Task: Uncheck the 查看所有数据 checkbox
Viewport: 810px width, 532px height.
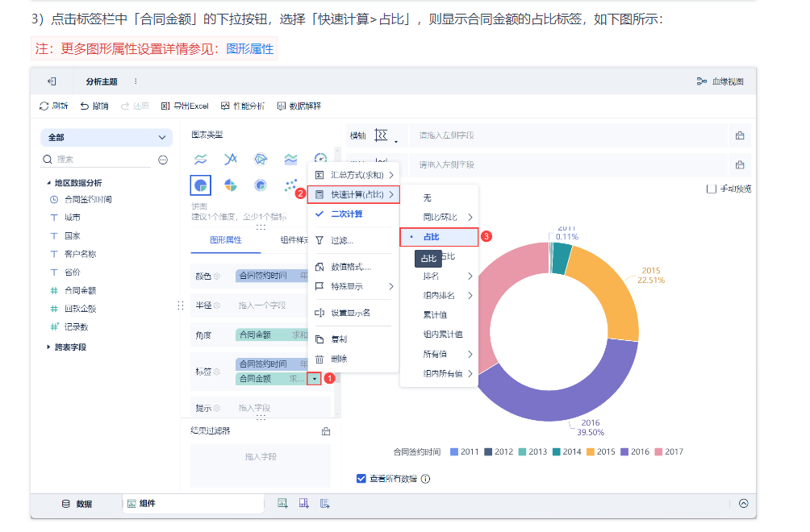Action: (361, 479)
